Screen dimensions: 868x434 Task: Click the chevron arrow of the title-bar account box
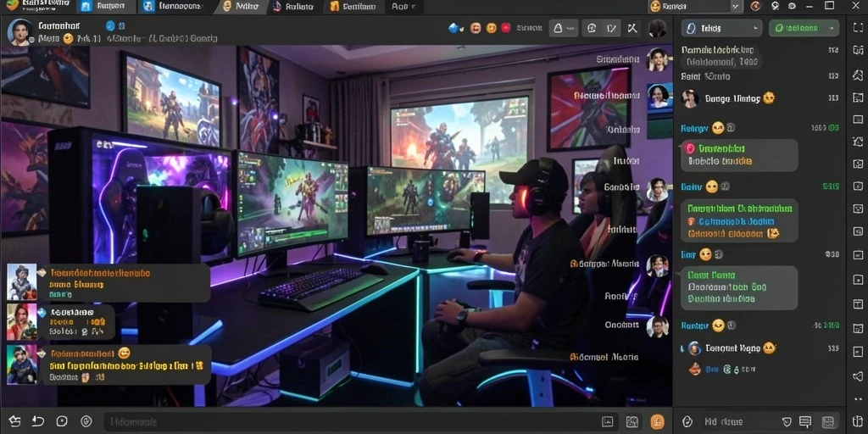point(736,7)
